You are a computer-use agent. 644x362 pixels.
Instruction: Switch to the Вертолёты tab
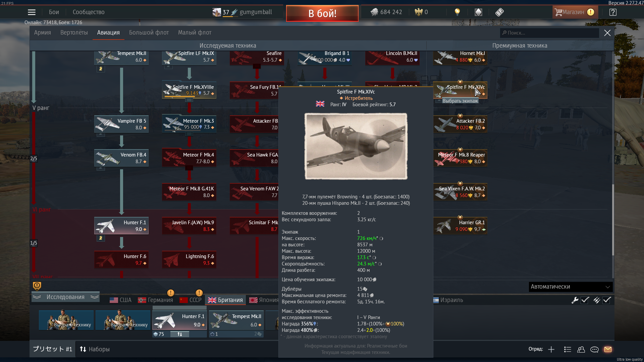pyautogui.click(x=74, y=33)
